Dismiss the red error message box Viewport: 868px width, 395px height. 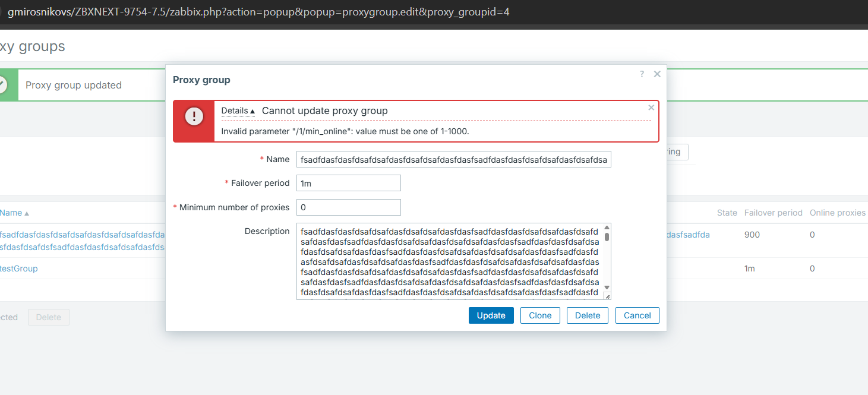coord(651,108)
